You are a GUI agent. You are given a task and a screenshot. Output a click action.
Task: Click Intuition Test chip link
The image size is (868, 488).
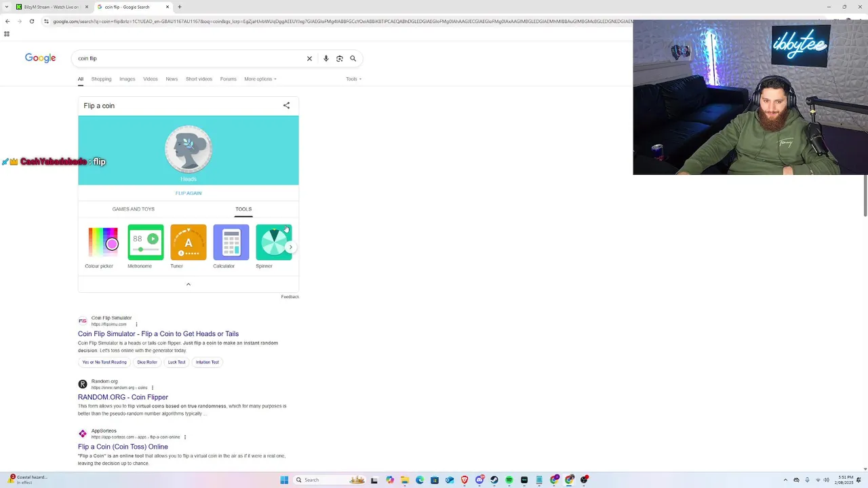tap(208, 362)
